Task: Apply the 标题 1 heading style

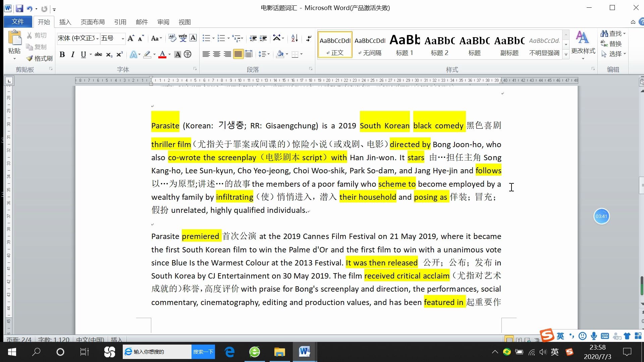Action: (405, 45)
